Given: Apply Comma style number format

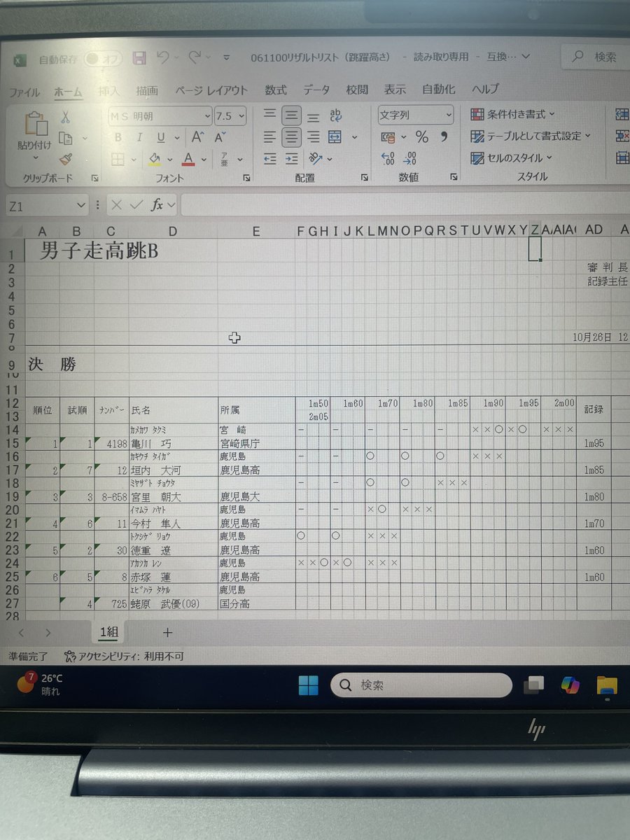Looking at the screenshot, I should point(443,136).
